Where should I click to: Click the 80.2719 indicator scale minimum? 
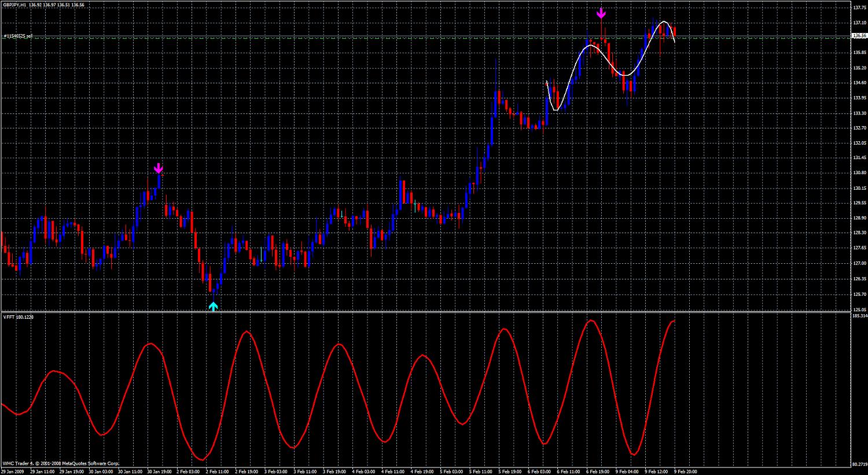coord(859,463)
